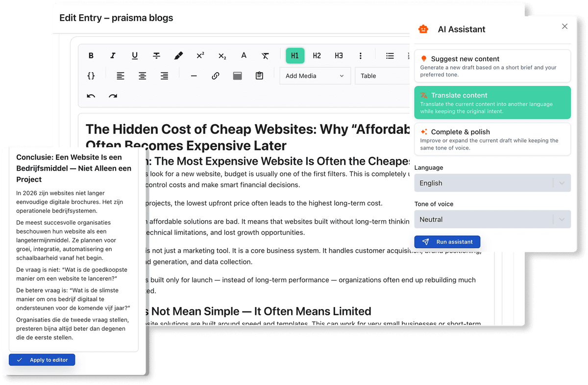Apply strikethrough formatting
Screen dimensions: 588x385
coord(156,56)
